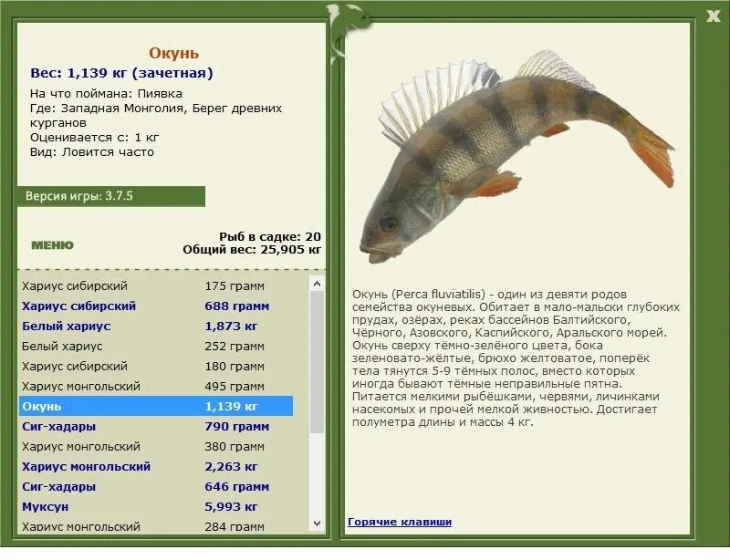The width and height of the screenshot is (730, 560).
Task: Close the fish info window with X
Action: coord(713,16)
